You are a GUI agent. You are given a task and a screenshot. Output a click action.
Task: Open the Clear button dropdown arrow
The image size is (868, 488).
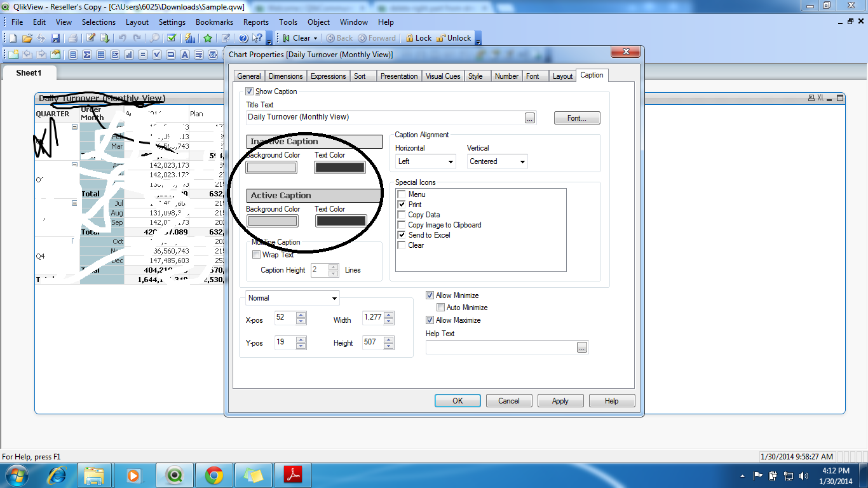click(315, 38)
